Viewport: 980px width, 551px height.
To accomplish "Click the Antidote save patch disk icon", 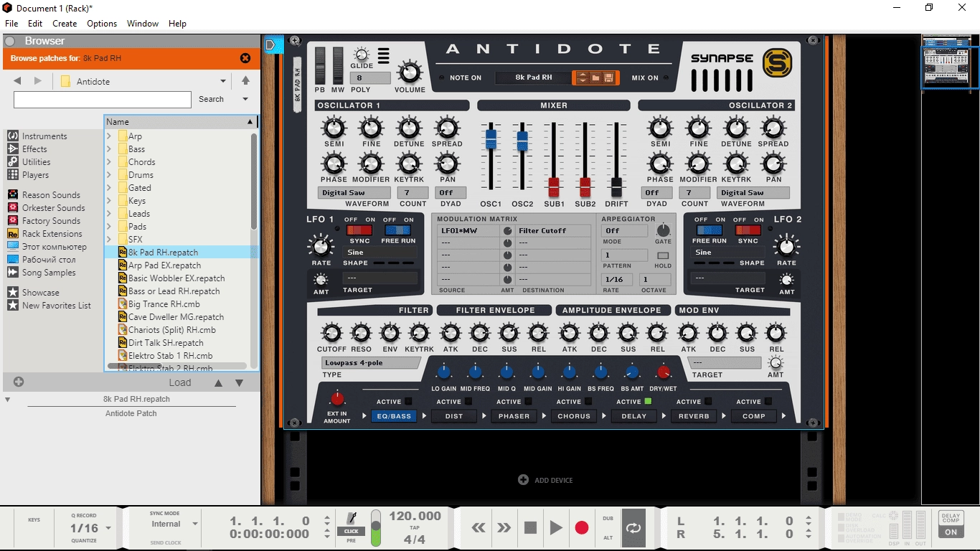I will coord(608,77).
